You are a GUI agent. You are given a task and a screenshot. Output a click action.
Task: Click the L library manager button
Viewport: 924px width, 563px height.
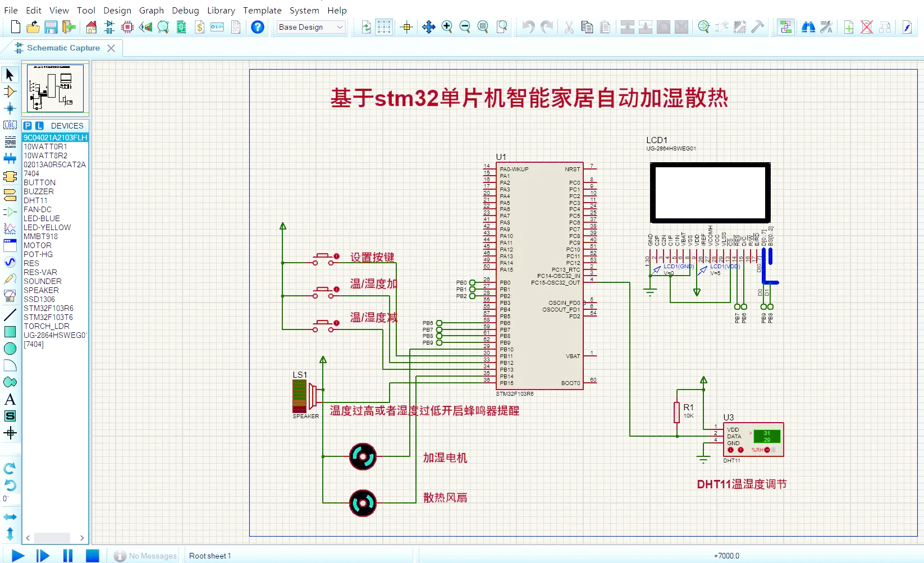pos(39,126)
